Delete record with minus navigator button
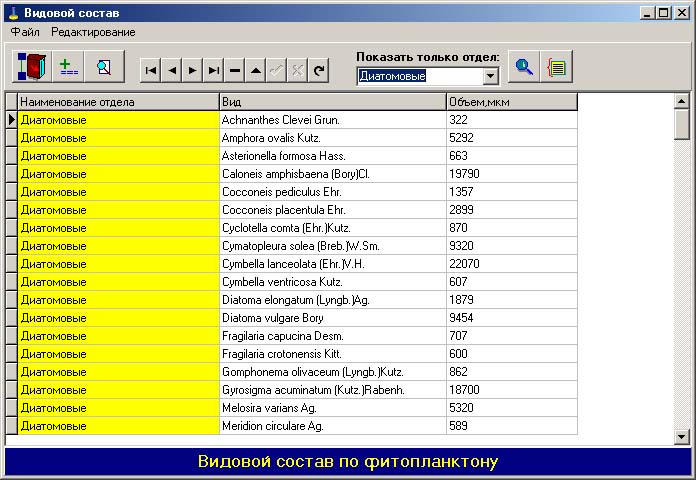Screen dimensions: 696x480 click(x=235, y=70)
